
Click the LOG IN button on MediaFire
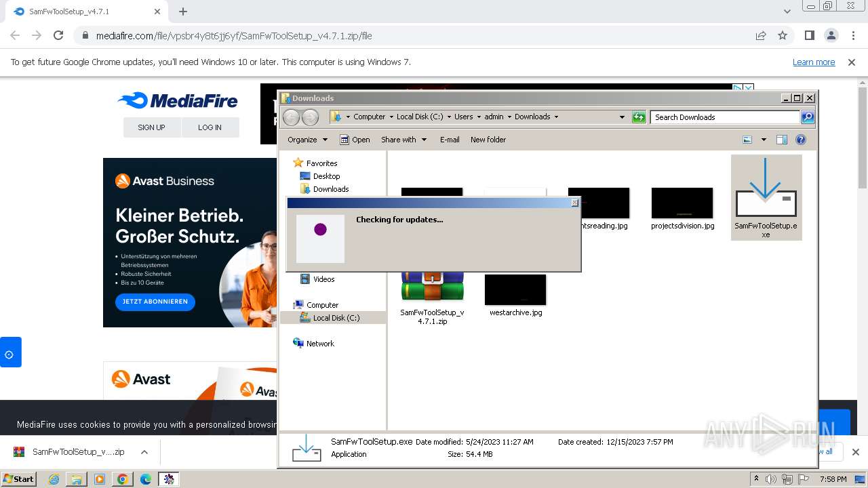(210, 127)
